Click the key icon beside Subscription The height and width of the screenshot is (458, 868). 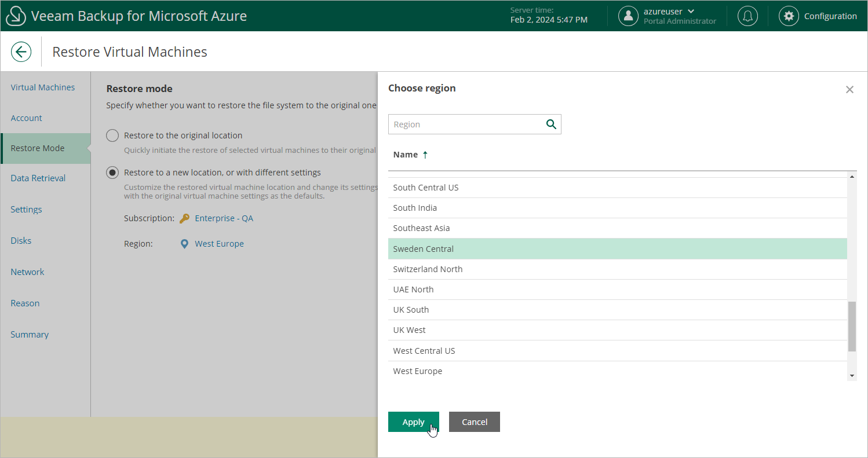pyautogui.click(x=184, y=218)
